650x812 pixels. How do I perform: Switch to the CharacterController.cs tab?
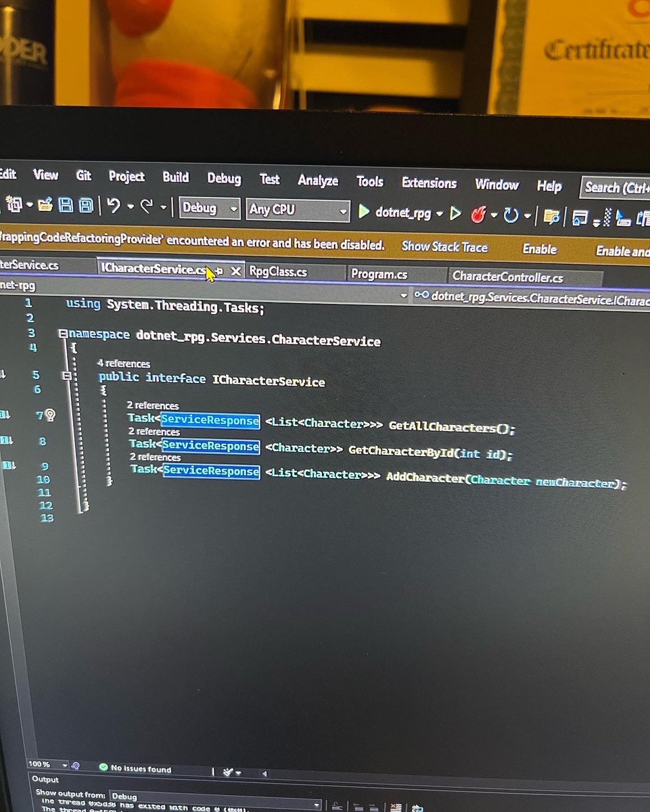click(525, 277)
